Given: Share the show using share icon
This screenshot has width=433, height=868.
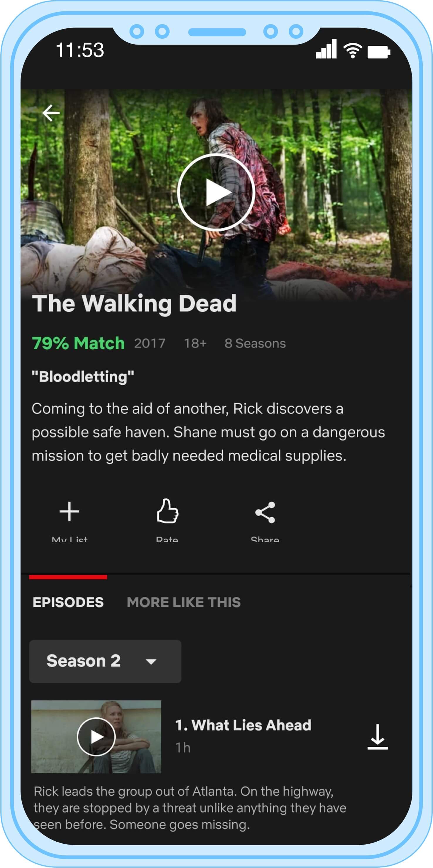Looking at the screenshot, I should (x=265, y=520).
